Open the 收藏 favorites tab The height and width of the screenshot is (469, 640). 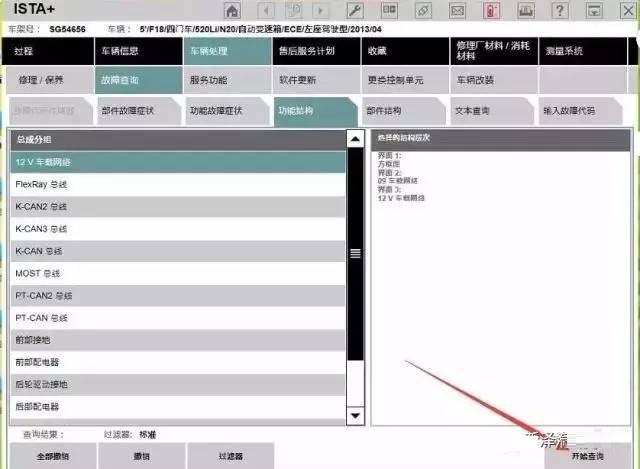click(405, 51)
